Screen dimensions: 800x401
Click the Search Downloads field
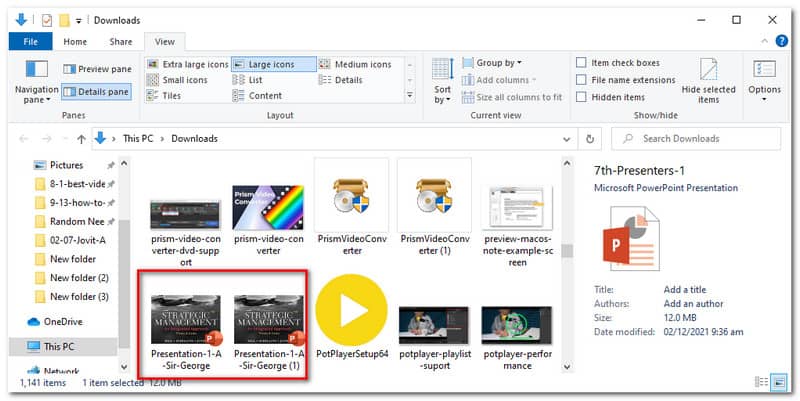click(x=696, y=138)
